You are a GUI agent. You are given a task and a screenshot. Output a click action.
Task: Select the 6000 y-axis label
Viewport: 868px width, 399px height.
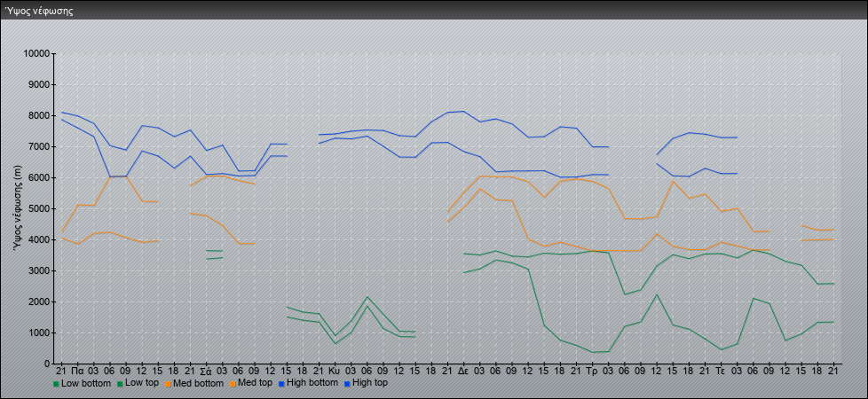[39, 177]
